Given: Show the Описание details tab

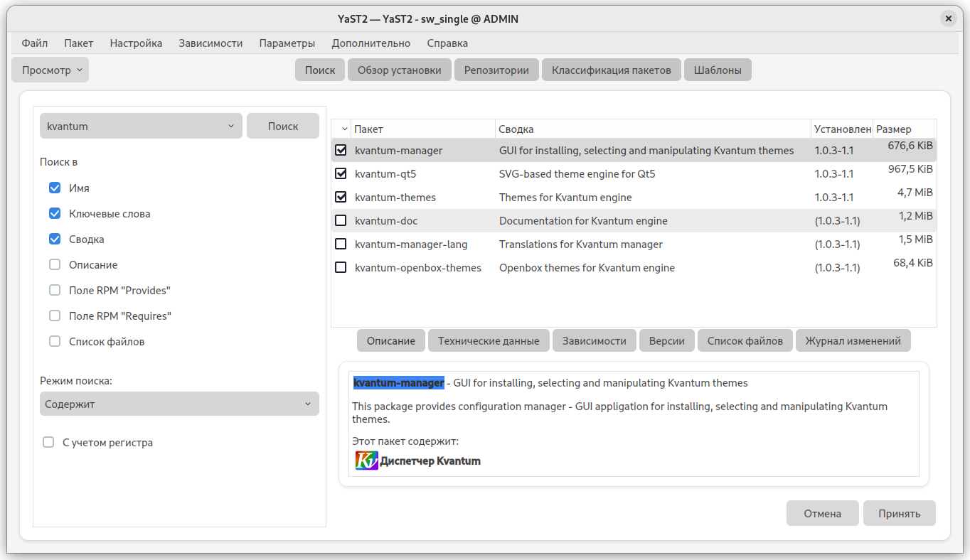Looking at the screenshot, I should (391, 341).
